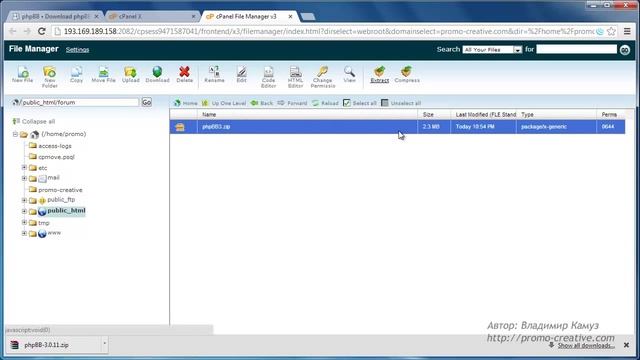This screenshot has height=360, width=640.
Task: Click Unselect all in navigation bar
Action: click(401, 103)
